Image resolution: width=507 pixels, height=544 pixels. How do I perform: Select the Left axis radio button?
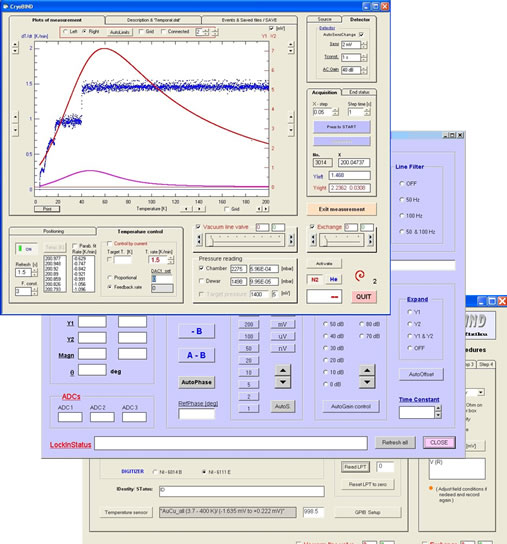(x=65, y=32)
